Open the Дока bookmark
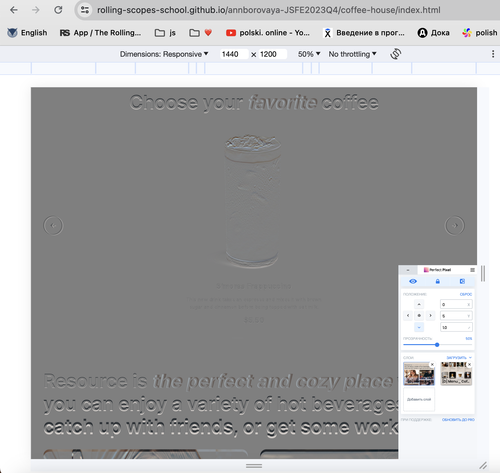 (433, 33)
